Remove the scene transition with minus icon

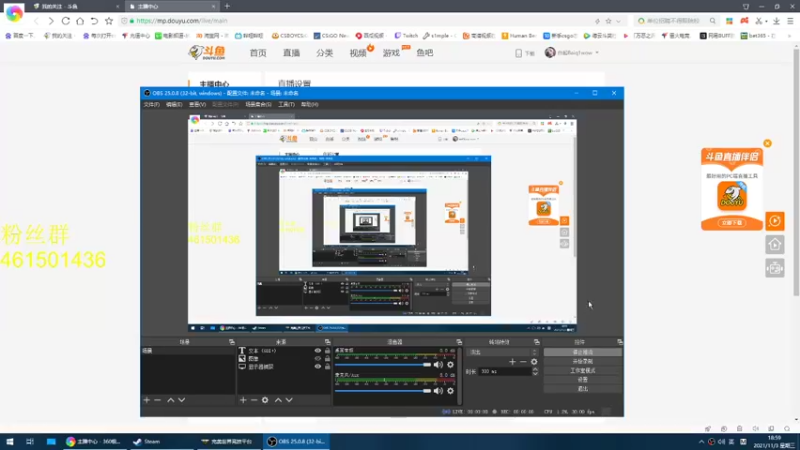click(523, 362)
